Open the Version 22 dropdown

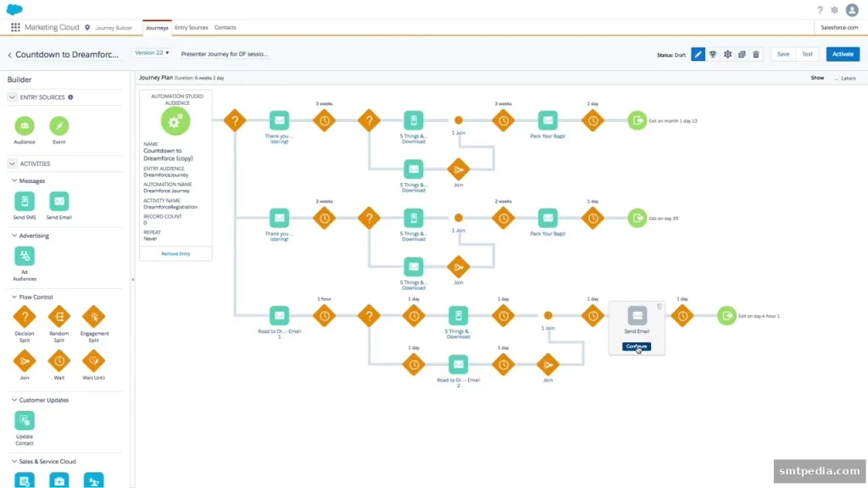(x=152, y=53)
